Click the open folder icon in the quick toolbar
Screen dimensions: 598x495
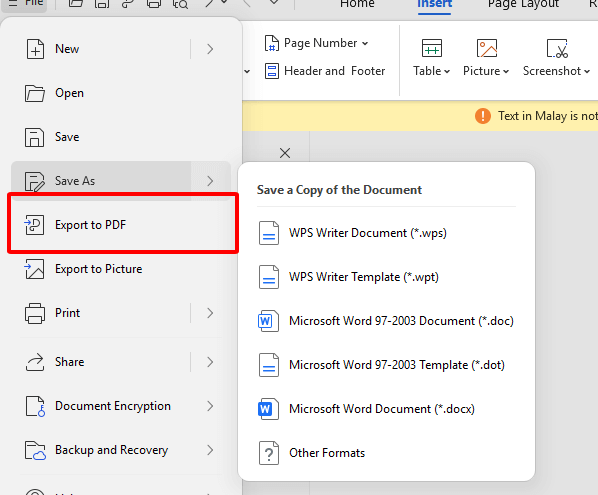point(76,4)
